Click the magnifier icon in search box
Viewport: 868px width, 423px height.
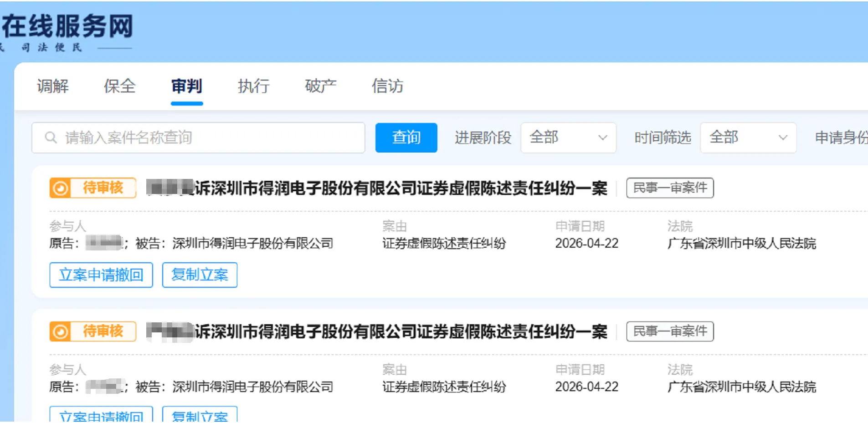coord(51,138)
